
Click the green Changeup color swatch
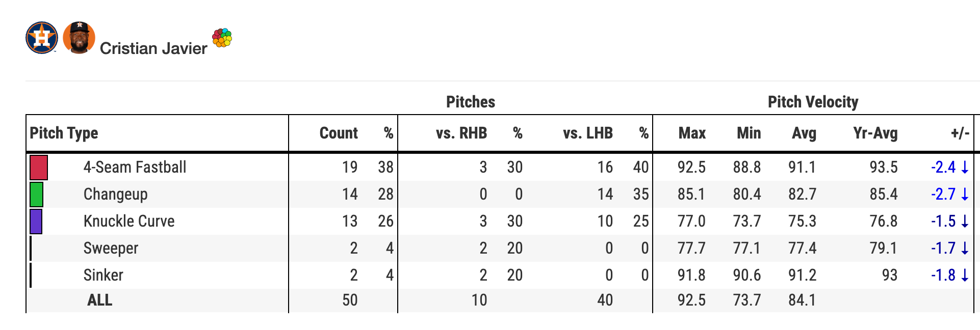[37, 195]
